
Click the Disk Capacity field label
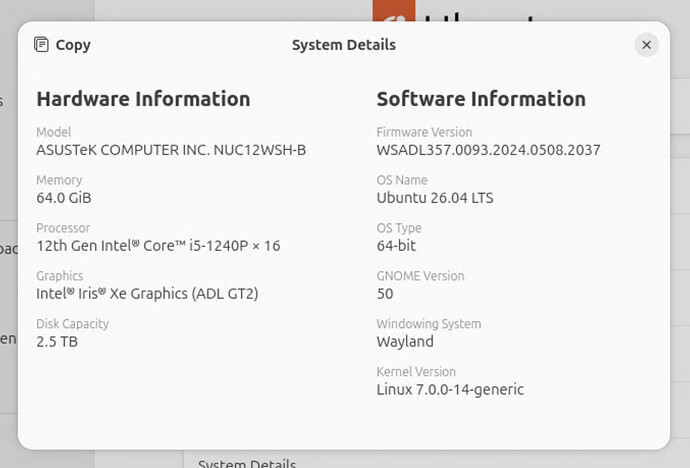(x=73, y=324)
